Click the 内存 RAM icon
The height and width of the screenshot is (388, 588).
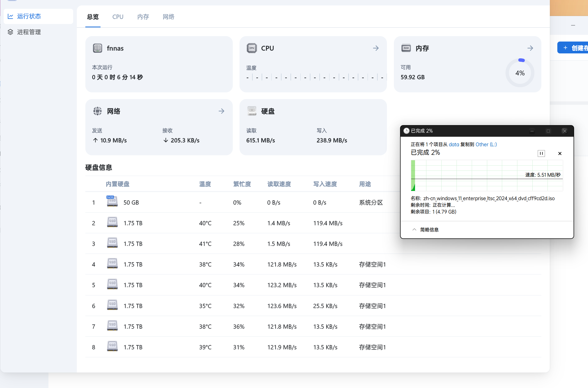406,48
